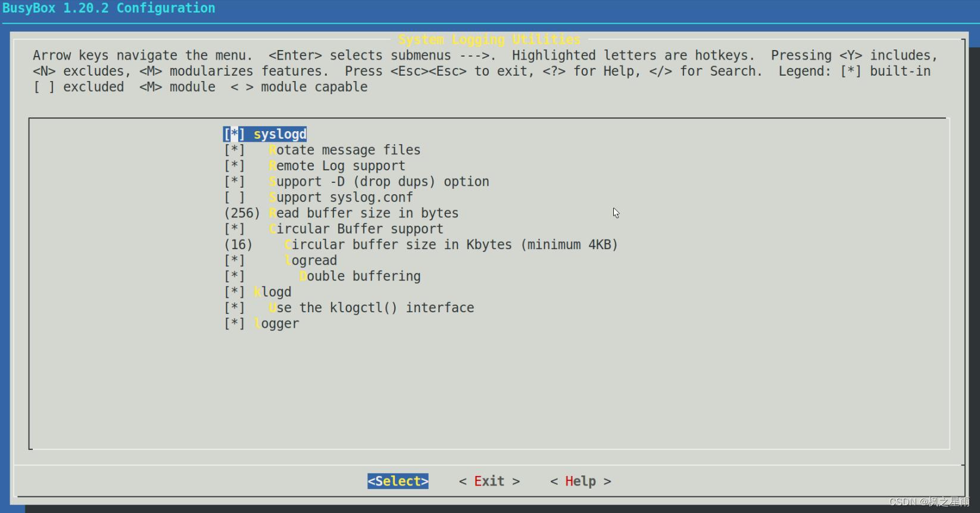The image size is (980, 513).
Task: Click the BusyBox 1.20.2 Configuration header
Action: 109,8
